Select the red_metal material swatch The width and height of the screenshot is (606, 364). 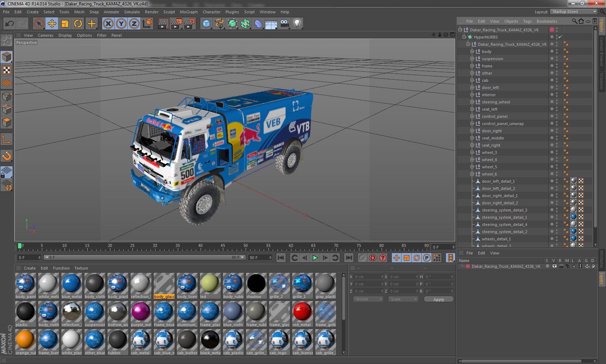[302, 314]
